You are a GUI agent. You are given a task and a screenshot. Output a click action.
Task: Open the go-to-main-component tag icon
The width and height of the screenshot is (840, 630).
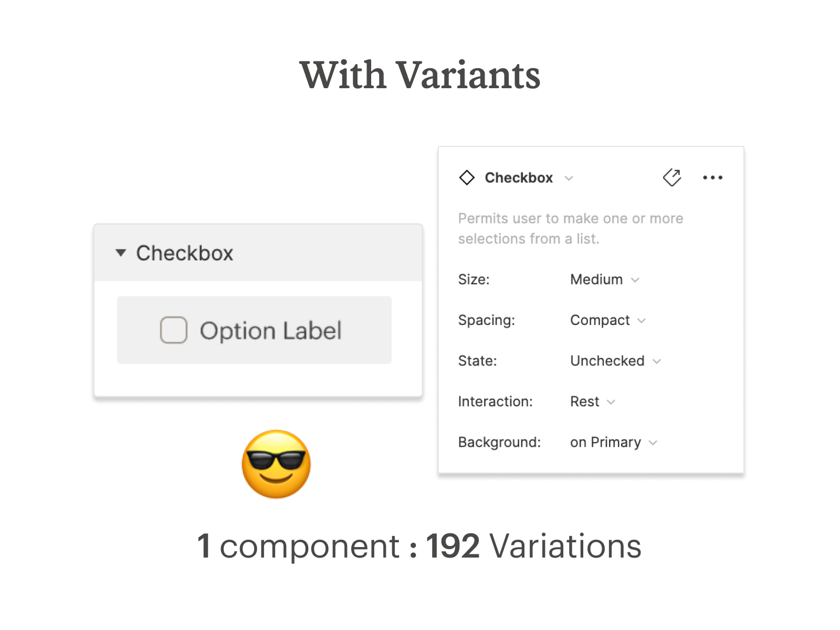click(672, 177)
